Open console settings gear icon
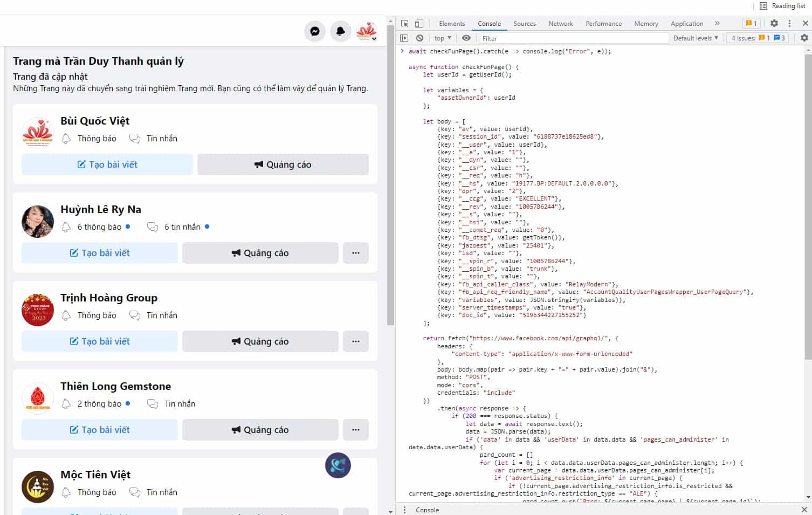This screenshot has width=812, height=515. 804,38
